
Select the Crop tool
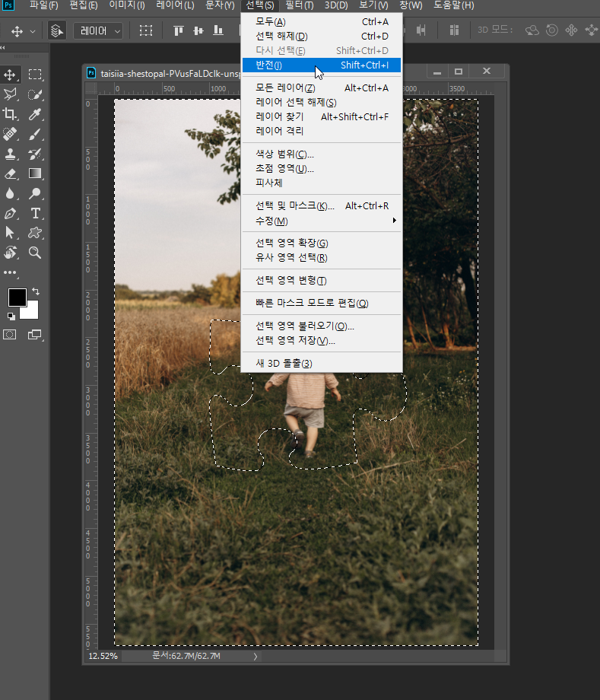(10, 114)
